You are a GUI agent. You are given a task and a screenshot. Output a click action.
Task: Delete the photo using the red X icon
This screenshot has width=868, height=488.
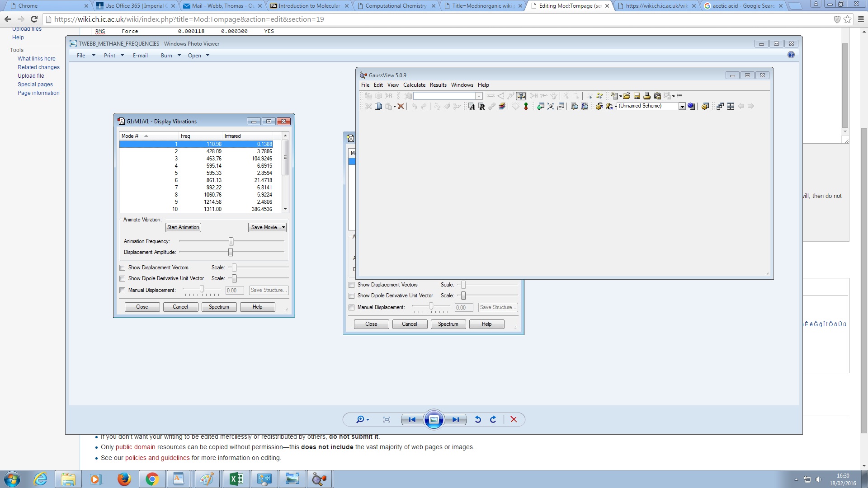click(514, 419)
